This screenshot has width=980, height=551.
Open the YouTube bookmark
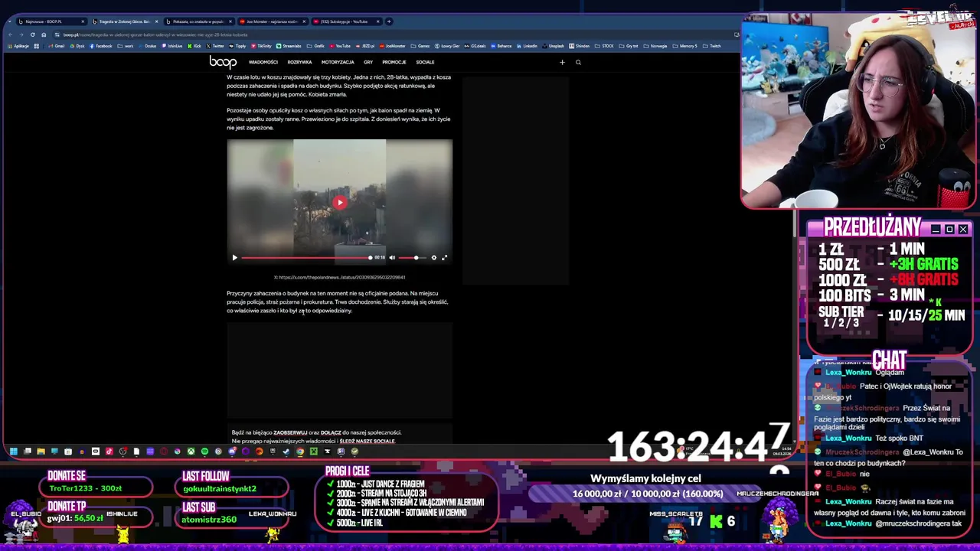340,46
